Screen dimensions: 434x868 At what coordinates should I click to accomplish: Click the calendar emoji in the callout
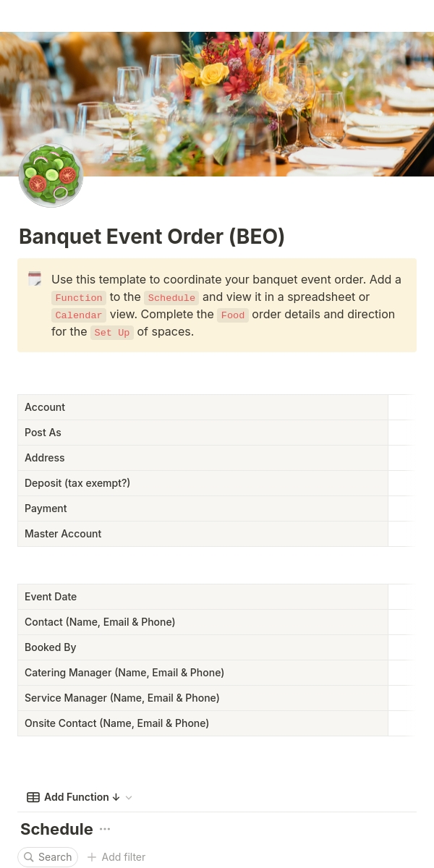pos(35,278)
